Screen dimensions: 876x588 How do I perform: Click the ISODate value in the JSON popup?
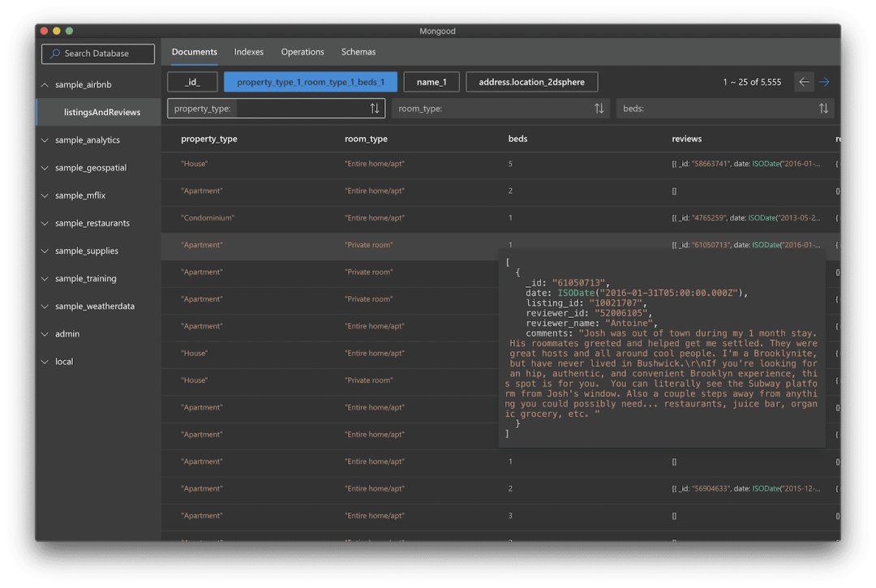(x=652, y=293)
